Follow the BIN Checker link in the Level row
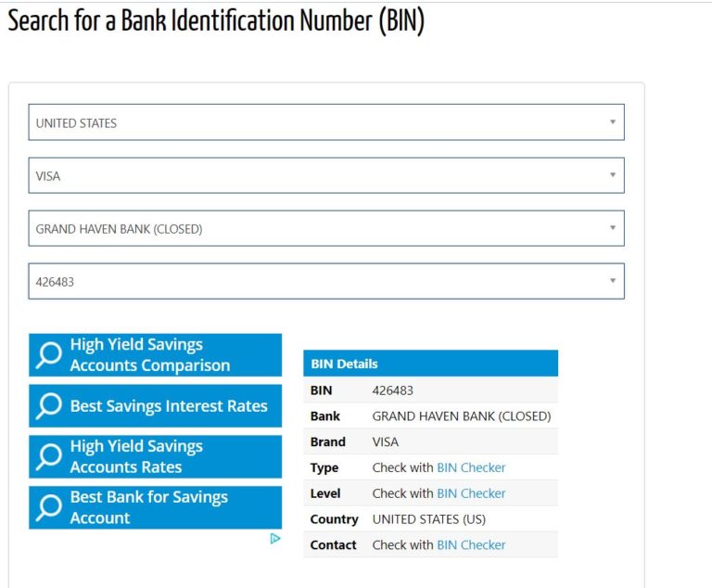 pyautogui.click(x=471, y=493)
